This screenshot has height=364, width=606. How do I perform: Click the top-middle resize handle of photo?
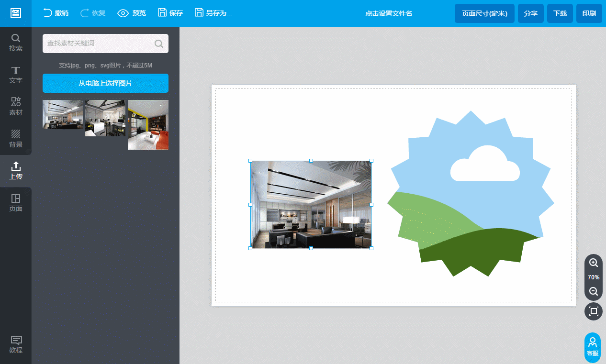pos(311,161)
